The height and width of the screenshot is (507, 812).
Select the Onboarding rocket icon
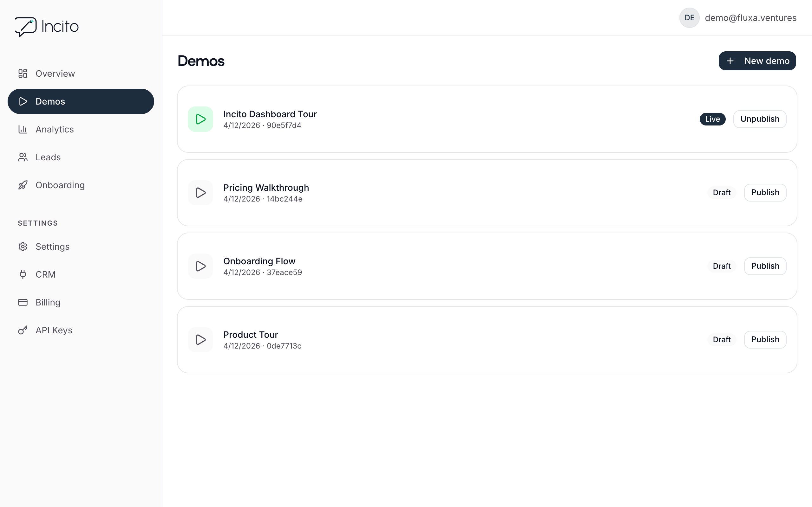click(23, 185)
